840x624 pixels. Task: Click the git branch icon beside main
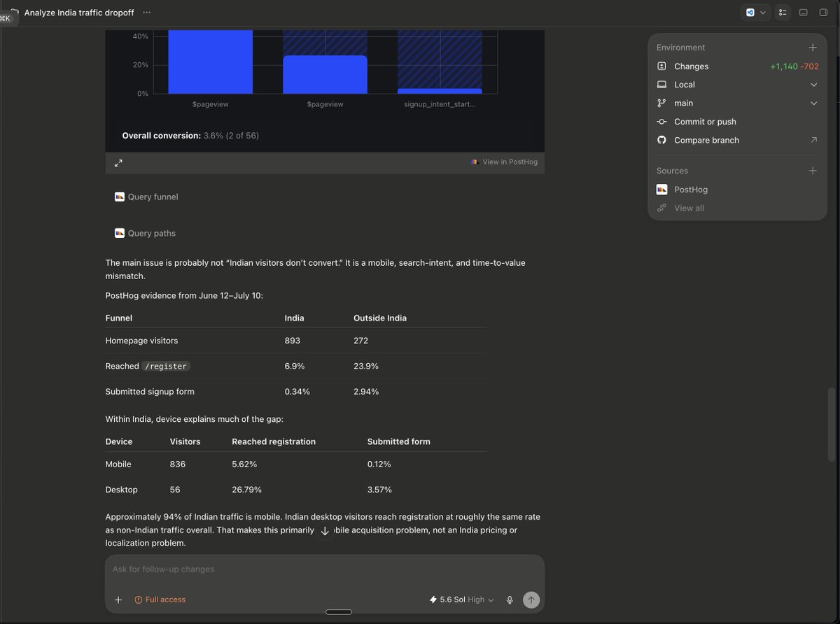click(661, 104)
